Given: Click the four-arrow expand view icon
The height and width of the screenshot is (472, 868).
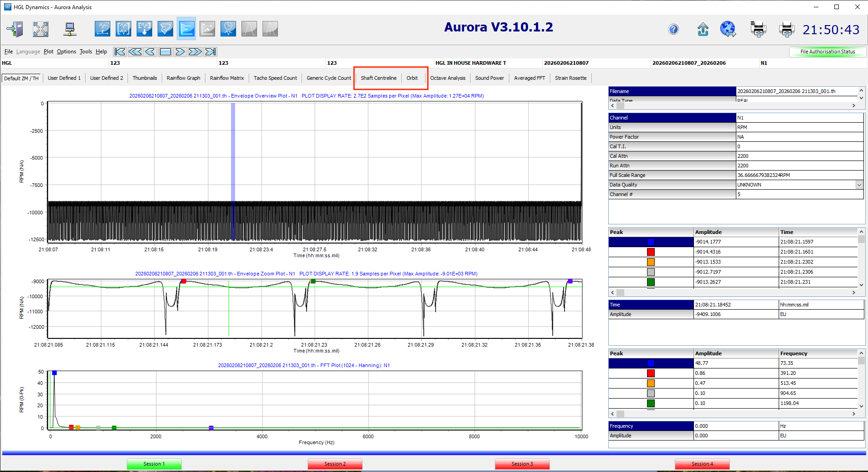Looking at the screenshot, I should point(41,29).
